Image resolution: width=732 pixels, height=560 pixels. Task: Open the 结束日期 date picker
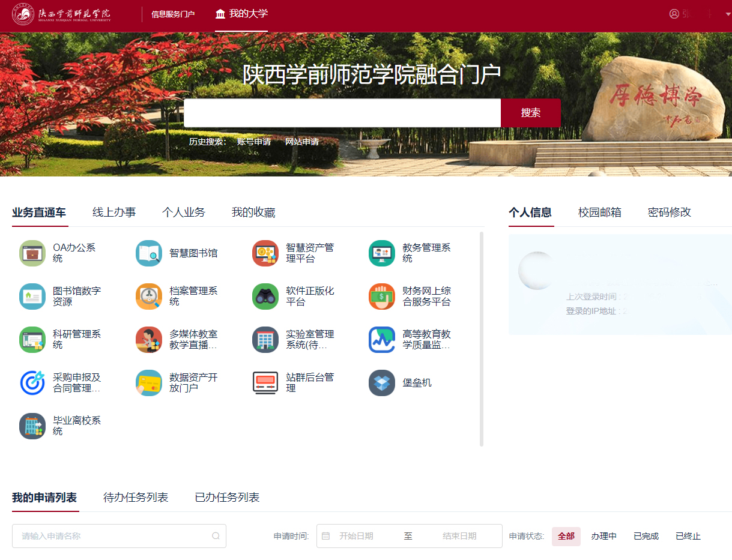tap(459, 536)
